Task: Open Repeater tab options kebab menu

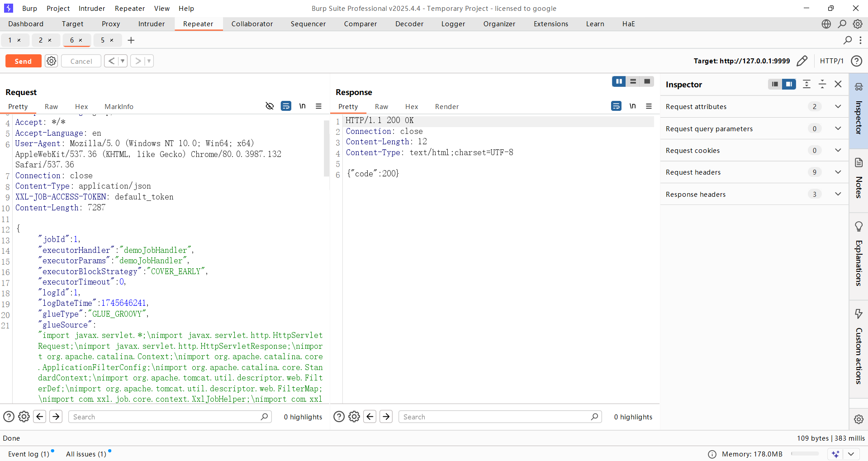Action: 860,40
